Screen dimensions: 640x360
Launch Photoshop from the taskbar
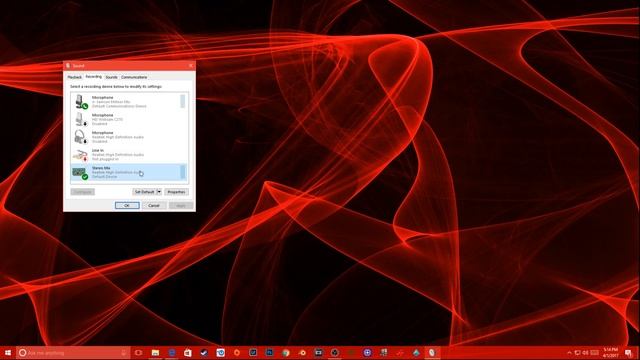click(x=269, y=353)
